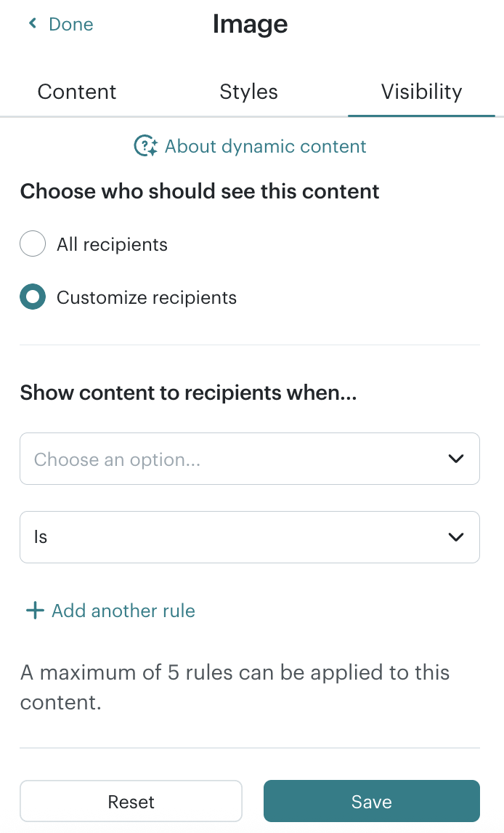This screenshot has height=833, width=504.
Task: Click the chevron arrow on Choose an option
Action: [x=456, y=459]
